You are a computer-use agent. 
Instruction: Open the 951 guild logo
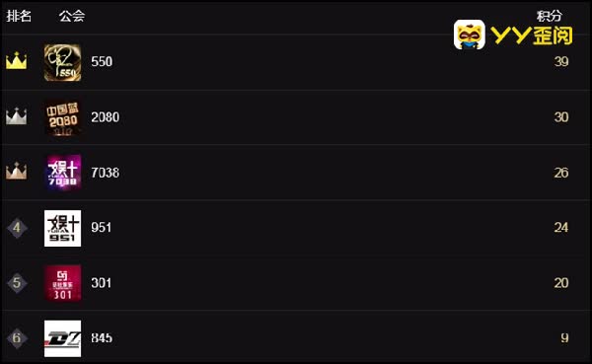63,228
